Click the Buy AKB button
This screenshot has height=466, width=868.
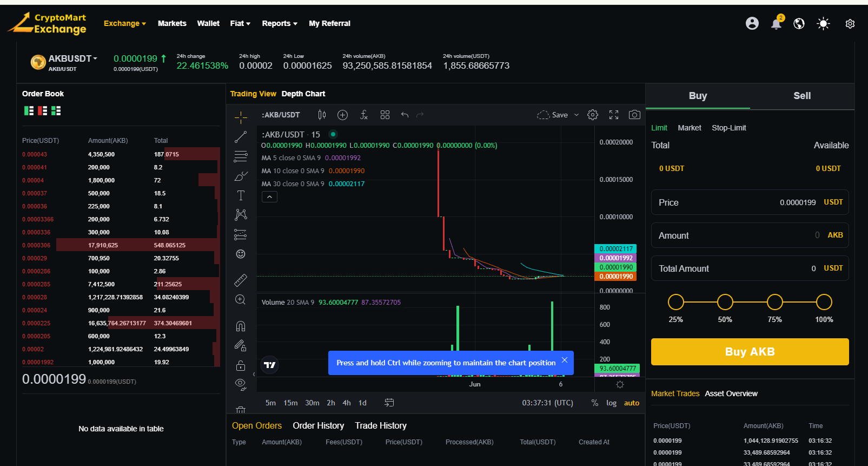[750, 352]
